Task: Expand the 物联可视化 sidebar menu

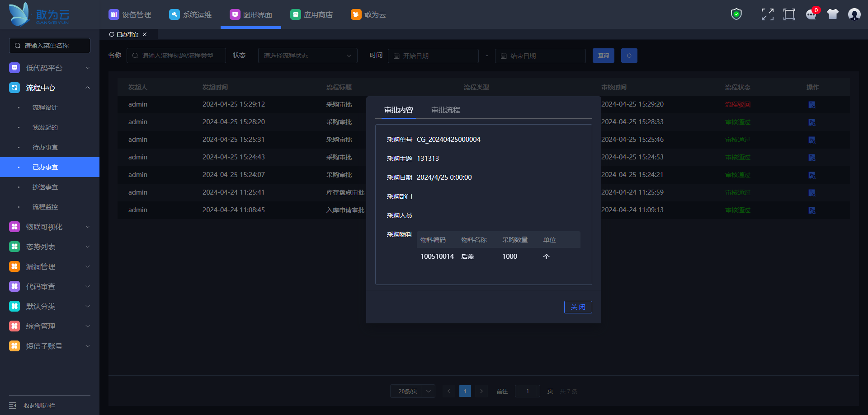Action: [50, 227]
